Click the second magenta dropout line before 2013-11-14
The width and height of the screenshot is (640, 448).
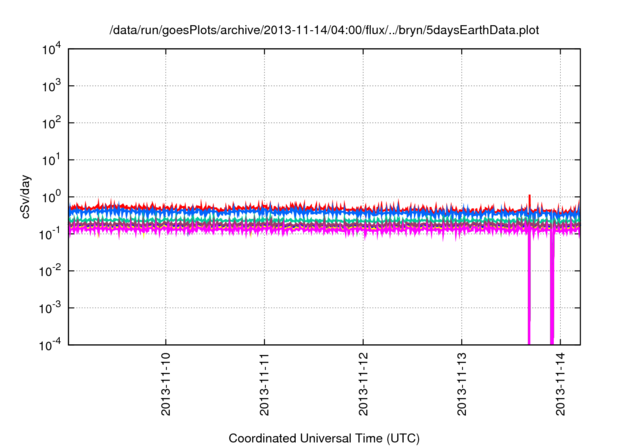click(552, 290)
